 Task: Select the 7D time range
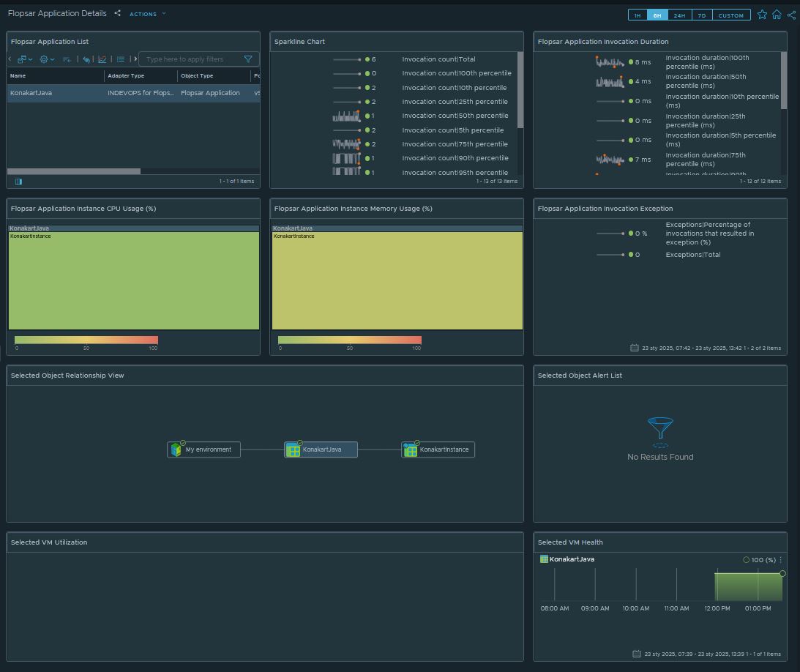pyautogui.click(x=702, y=15)
